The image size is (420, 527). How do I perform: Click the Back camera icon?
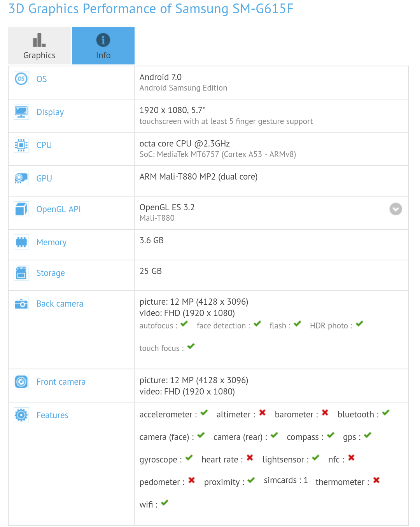[21, 304]
